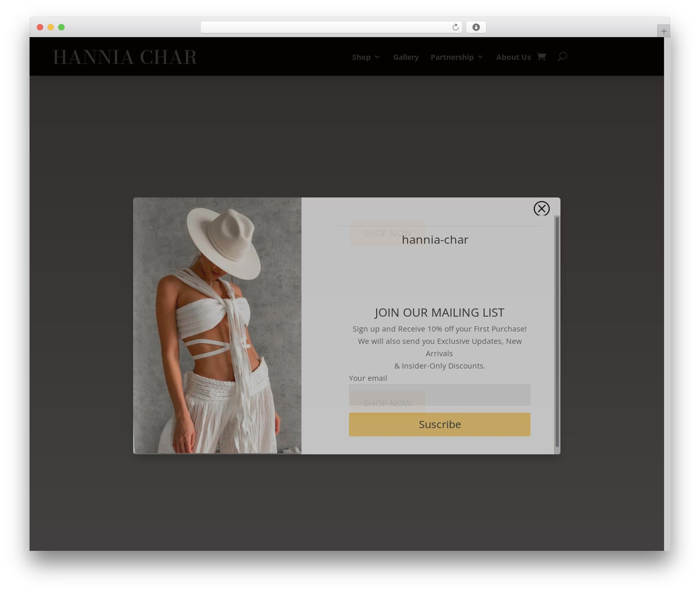Open the Gallery menu item
This screenshot has height=593, width=700.
[406, 57]
